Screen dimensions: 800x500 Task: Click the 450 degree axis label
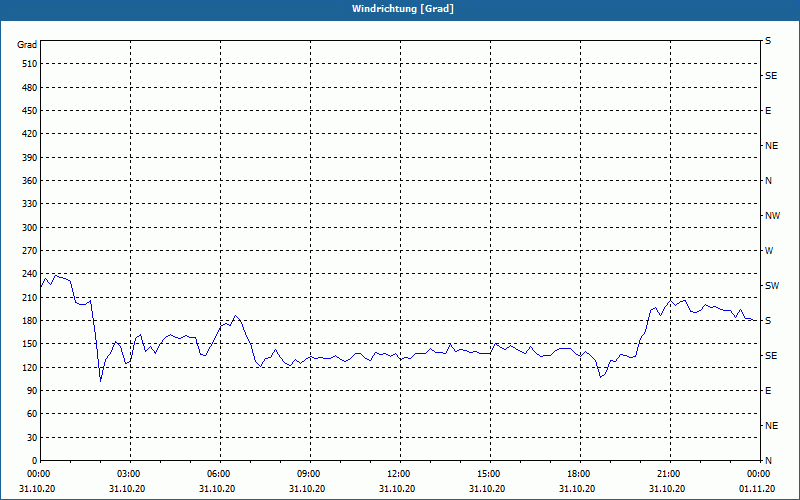point(30,111)
